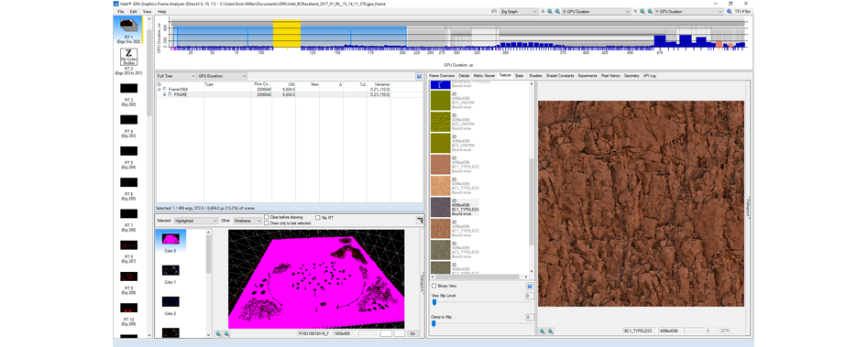Expand the Frame1064 tree node
868x347 pixels.
coord(159,89)
